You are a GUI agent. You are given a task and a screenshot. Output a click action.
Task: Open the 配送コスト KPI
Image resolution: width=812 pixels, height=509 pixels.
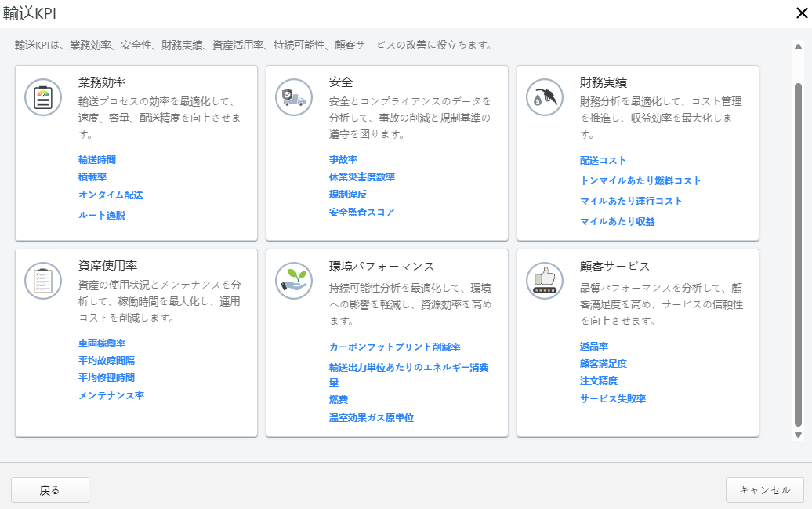point(601,160)
